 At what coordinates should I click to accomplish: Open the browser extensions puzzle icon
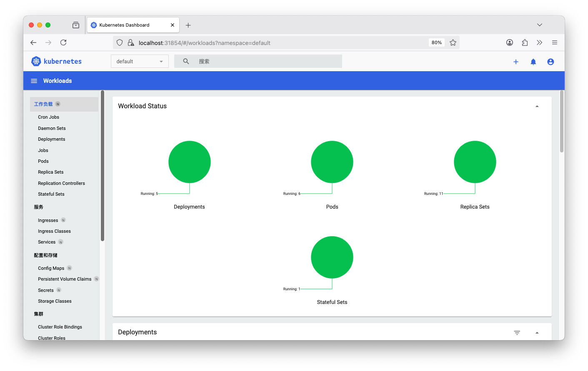[525, 42]
